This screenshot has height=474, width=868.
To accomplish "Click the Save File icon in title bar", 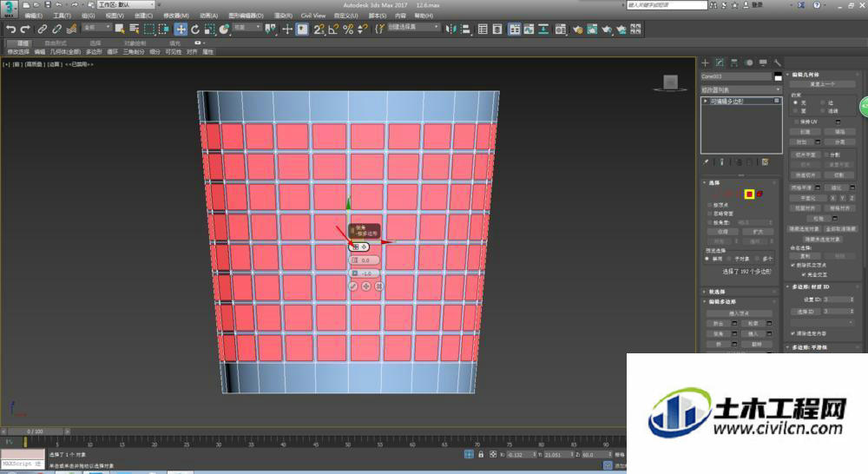I will (x=47, y=5).
